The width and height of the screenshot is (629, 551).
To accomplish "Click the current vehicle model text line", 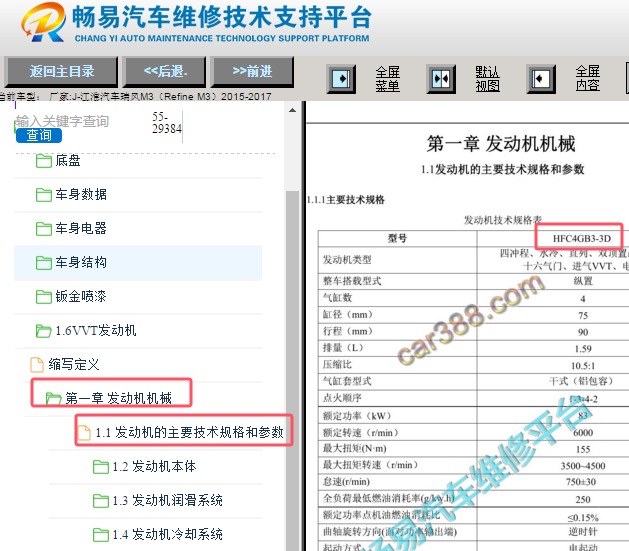I will [x=136, y=97].
